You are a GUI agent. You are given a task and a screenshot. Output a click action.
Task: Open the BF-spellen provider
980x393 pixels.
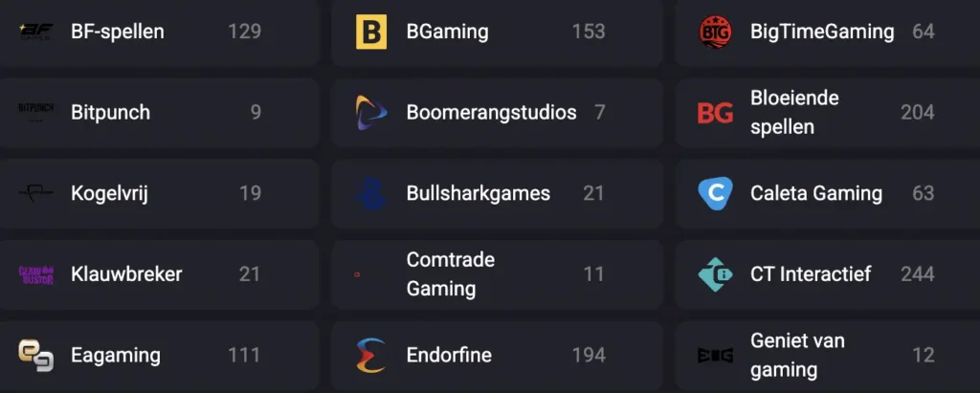[117, 32]
